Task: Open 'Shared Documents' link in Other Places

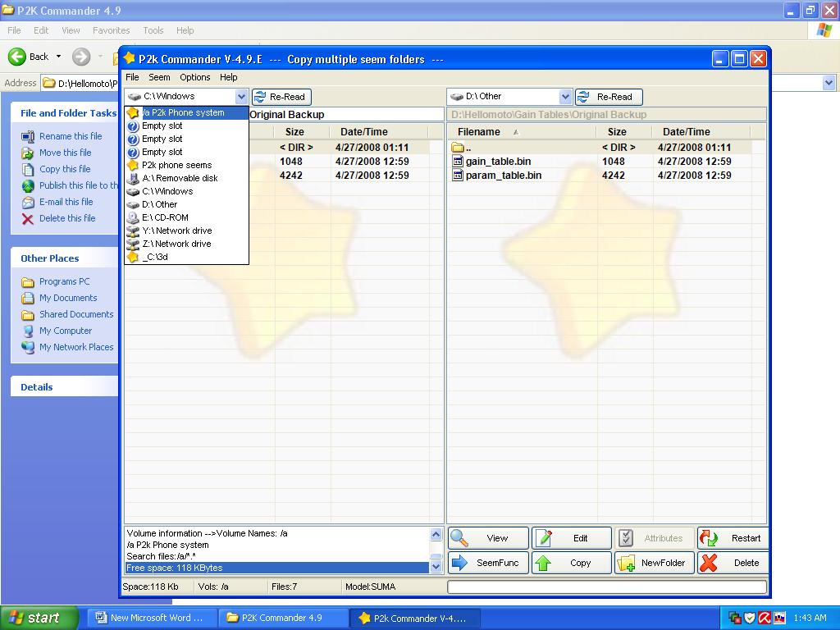Action: tap(76, 314)
